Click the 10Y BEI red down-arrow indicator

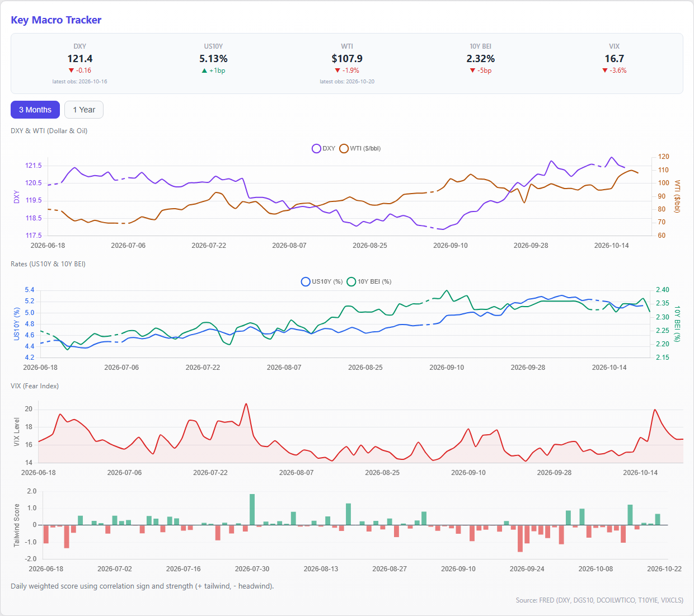pyautogui.click(x=473, y=70)
